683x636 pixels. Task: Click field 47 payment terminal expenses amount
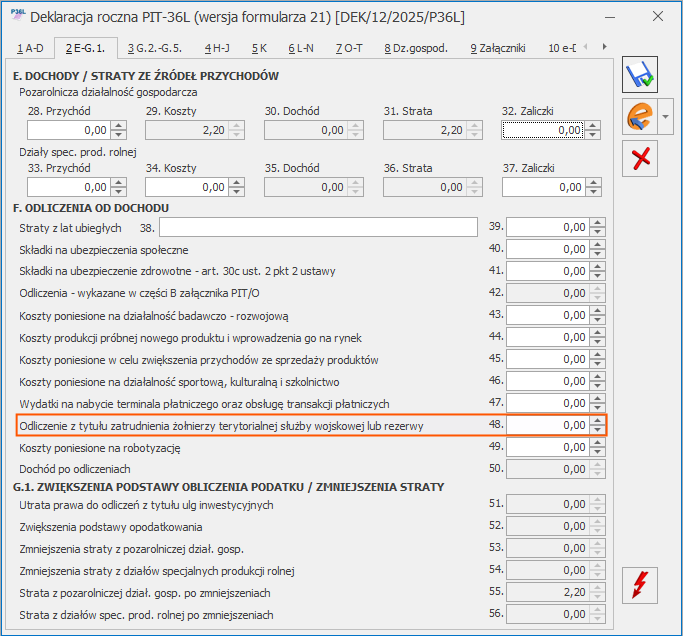point(548,403)
